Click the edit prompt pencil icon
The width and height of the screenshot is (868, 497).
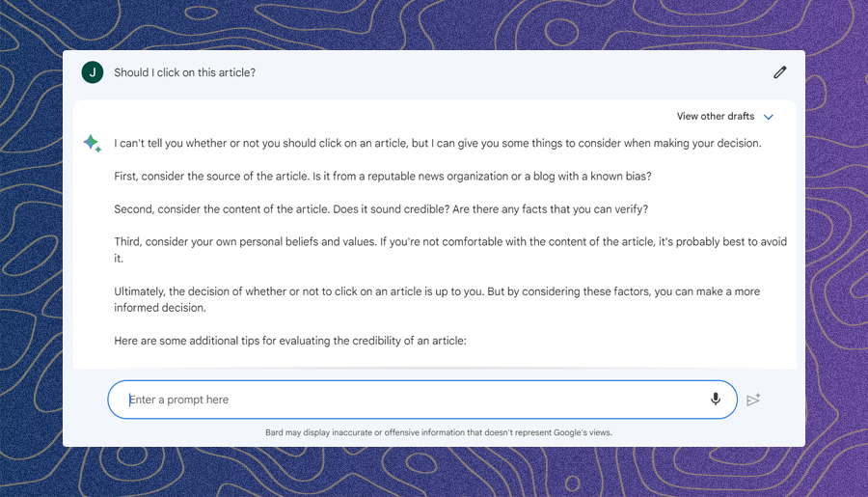(x=780, y=72)
